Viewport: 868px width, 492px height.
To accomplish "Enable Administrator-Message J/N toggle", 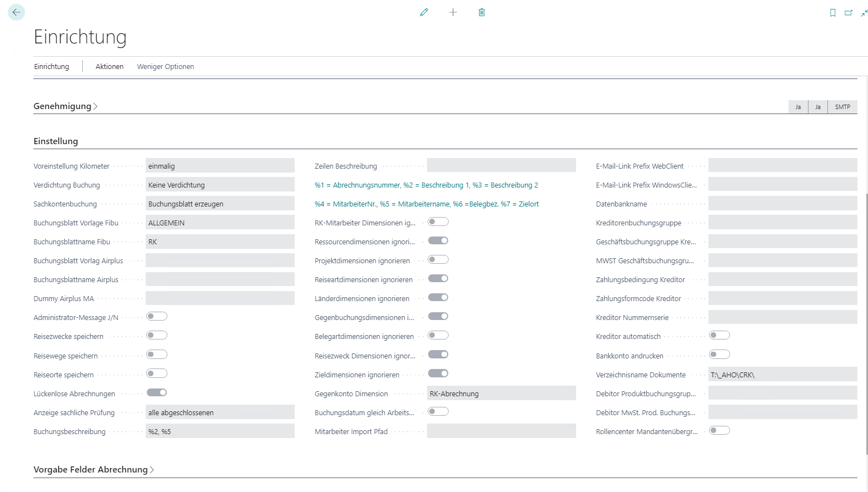I will point(157,317).
